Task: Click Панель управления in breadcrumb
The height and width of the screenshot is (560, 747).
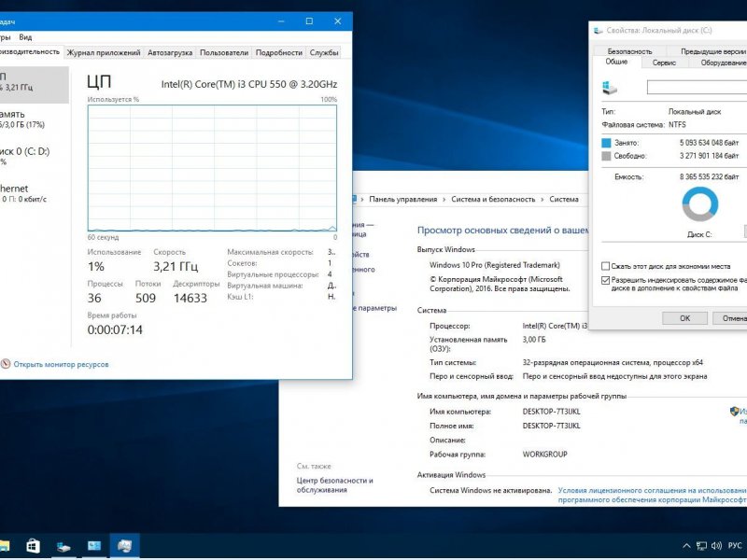Action: [x=402, y=199]
